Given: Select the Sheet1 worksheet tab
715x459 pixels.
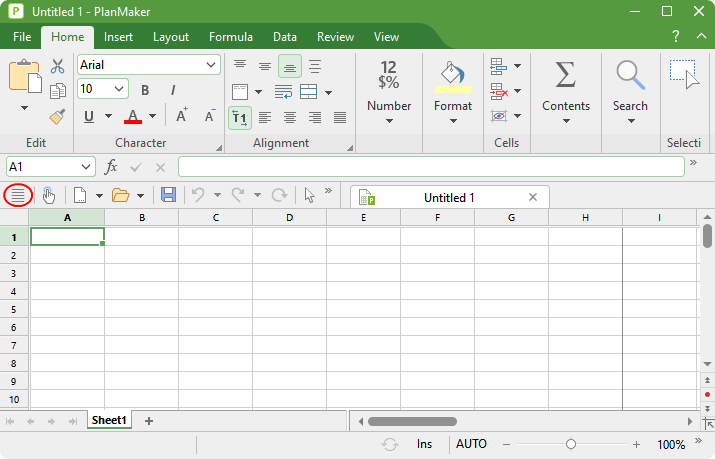Looking at the screenshot, I should tap(109, 421).
